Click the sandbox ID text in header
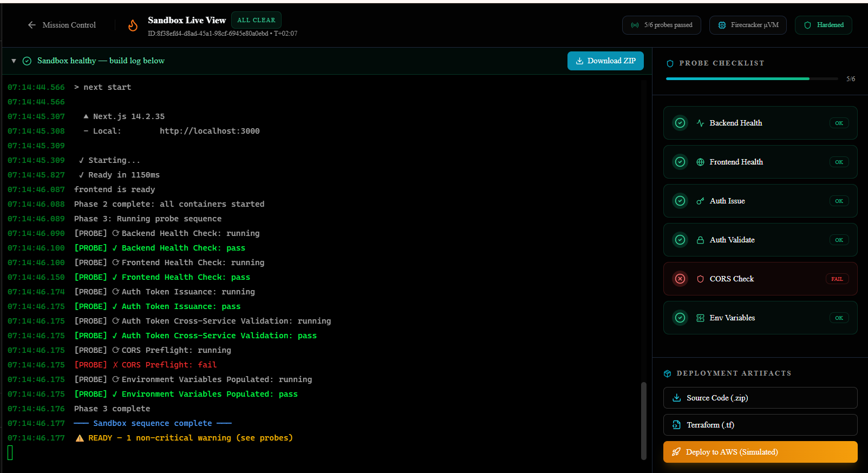This screenshot has height=473, width=868. (x=208, y=34)
